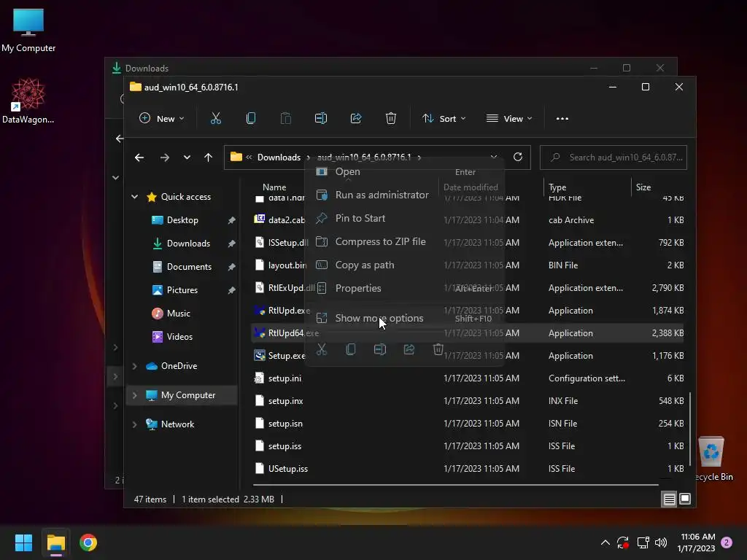Choose Show more options
This screenshot has height=560, width=747.
pyautogui.click(x=404, y=318)
